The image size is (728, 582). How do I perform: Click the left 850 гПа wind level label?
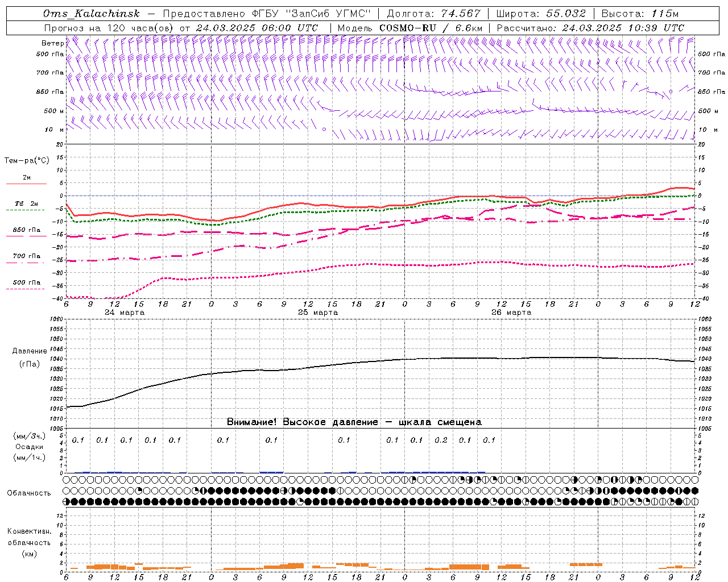click(50, 92)
